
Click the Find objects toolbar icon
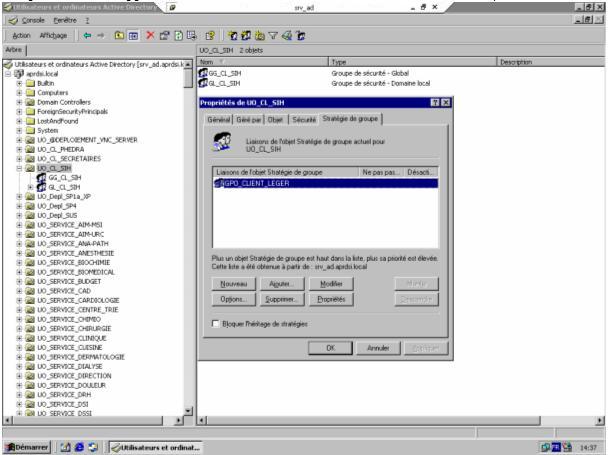(287, 36)
